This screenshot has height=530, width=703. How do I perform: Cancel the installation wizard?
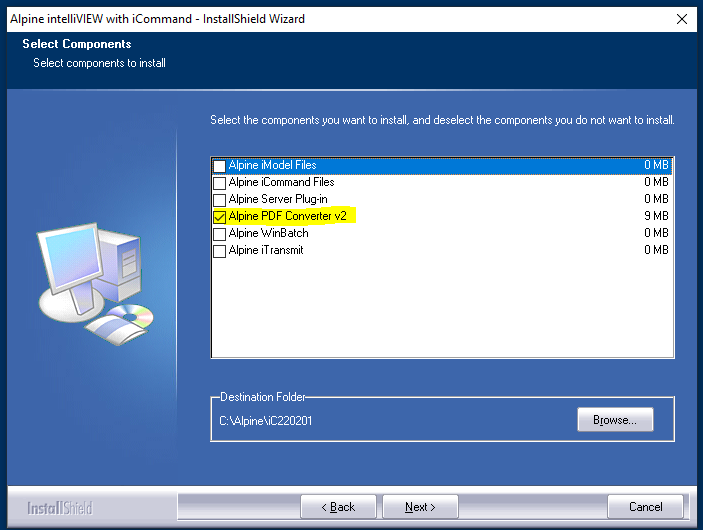pyautogui.click(x=645, y=507)
